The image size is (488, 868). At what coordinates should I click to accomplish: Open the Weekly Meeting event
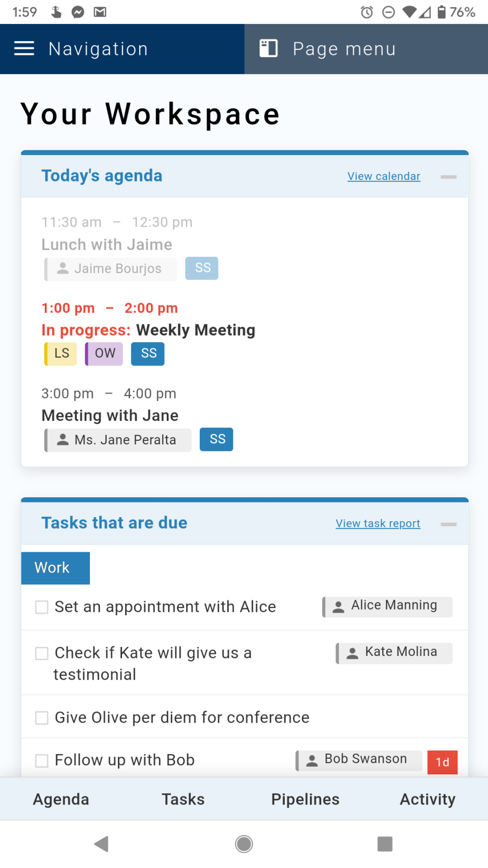pos(196,330)
